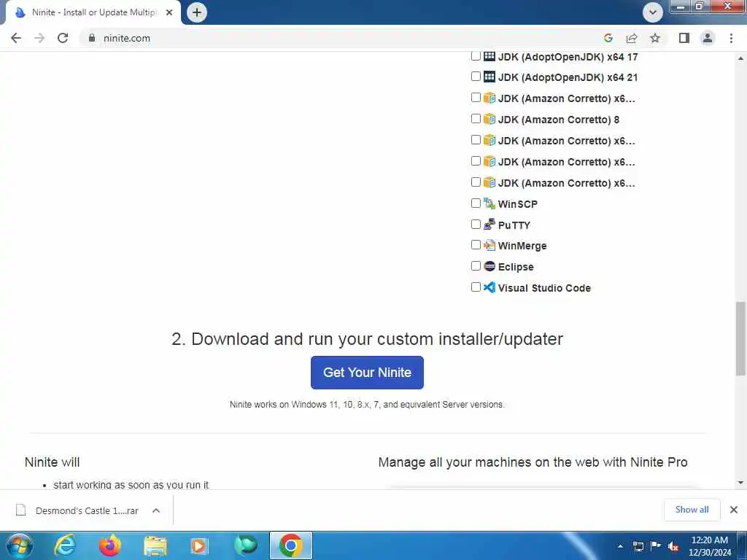Select the Ninite browser tab
This screenshot has height=560, width=747.
click(x=93, y=13)
